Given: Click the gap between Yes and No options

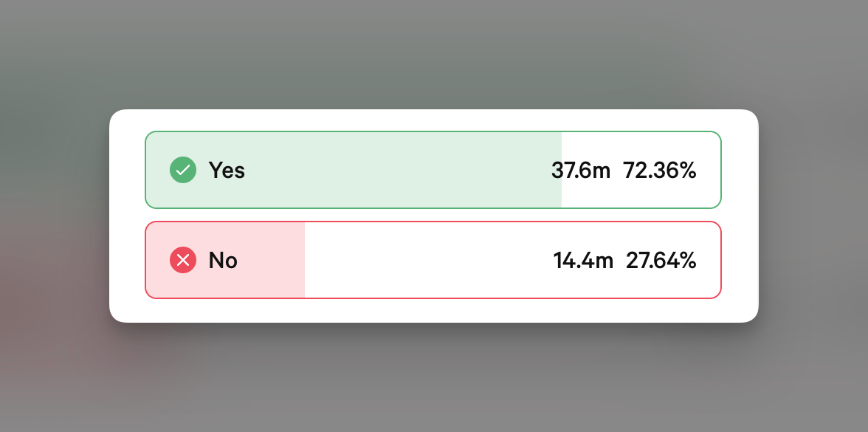Looking at the screenshot, I should click(433, 215).
